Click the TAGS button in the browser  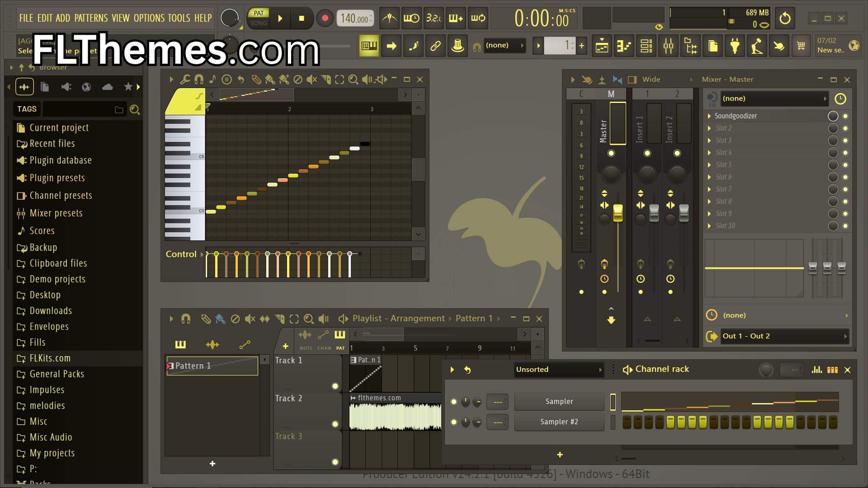[27, 109]
